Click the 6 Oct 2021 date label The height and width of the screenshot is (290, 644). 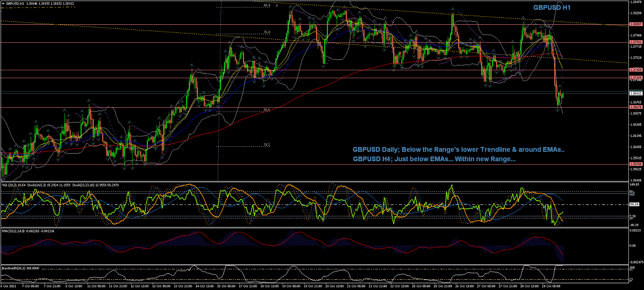(9, 286)
